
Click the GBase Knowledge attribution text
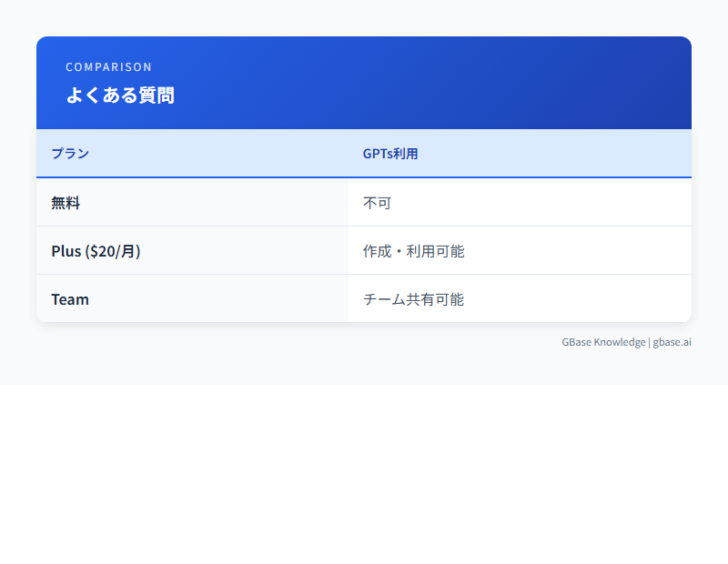(x=602, y=342)
